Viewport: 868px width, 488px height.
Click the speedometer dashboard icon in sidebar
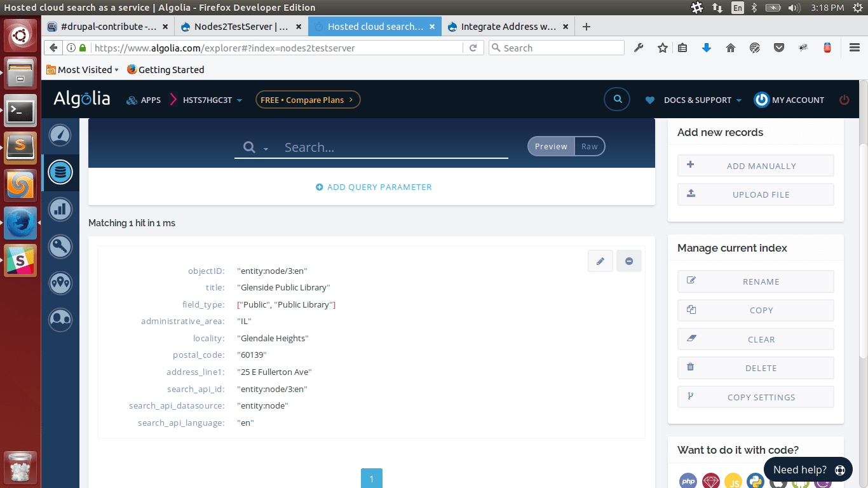[60, 135]
